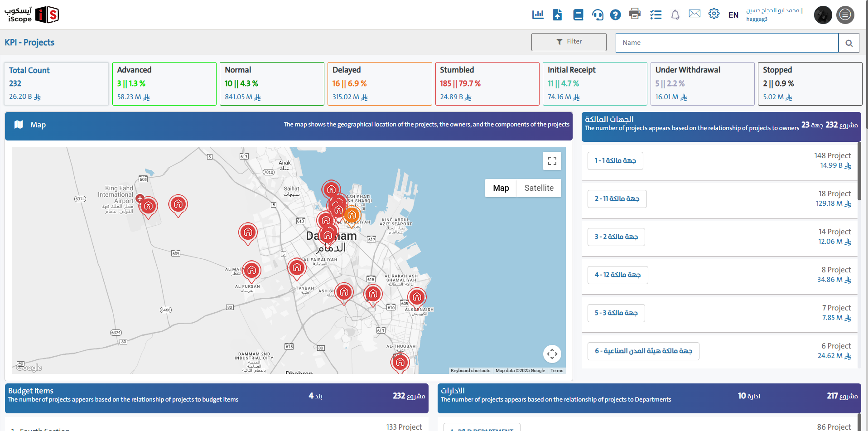
Task: Click the help question mark icon
Action: click(615, 15)
